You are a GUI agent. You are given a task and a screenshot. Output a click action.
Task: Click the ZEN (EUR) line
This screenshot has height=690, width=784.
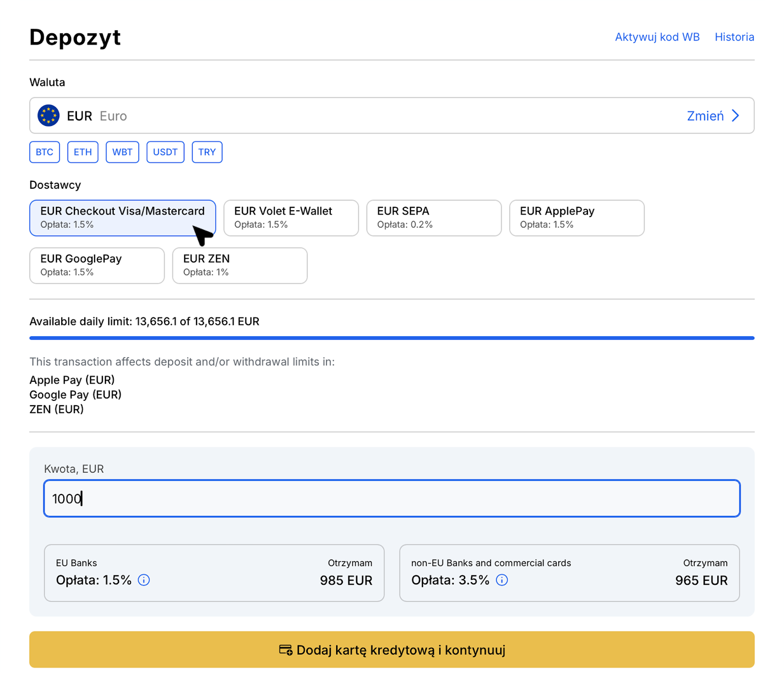(57, 409)
